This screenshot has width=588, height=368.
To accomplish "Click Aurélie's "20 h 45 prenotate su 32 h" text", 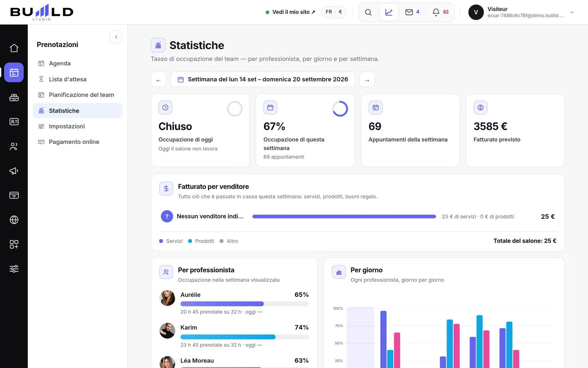I will pyautogui.click(x=221, y=312).
